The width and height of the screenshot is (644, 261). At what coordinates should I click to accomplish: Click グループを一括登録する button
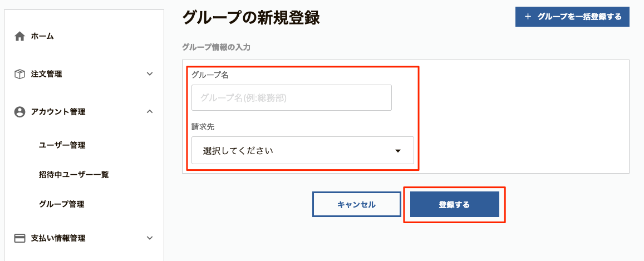tap(572, 17)
